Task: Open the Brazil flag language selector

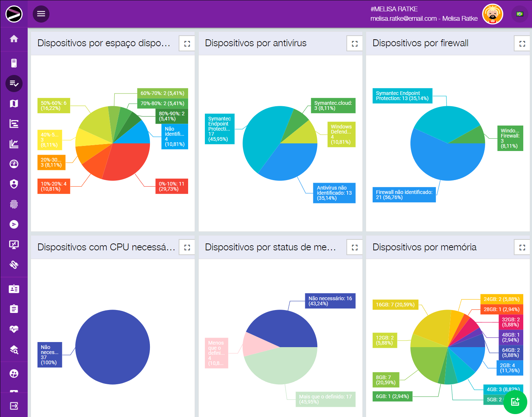Action: tap(520, 14)
